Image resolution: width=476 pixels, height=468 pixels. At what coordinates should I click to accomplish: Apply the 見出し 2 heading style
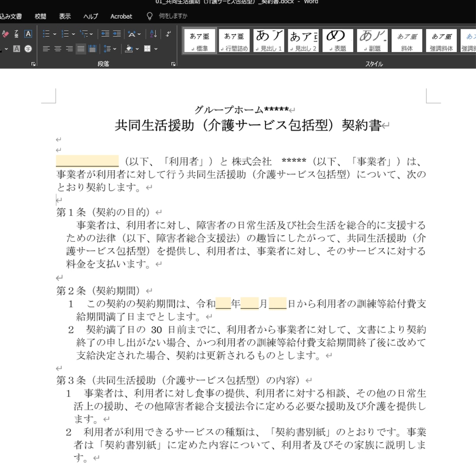pos(303,41)
